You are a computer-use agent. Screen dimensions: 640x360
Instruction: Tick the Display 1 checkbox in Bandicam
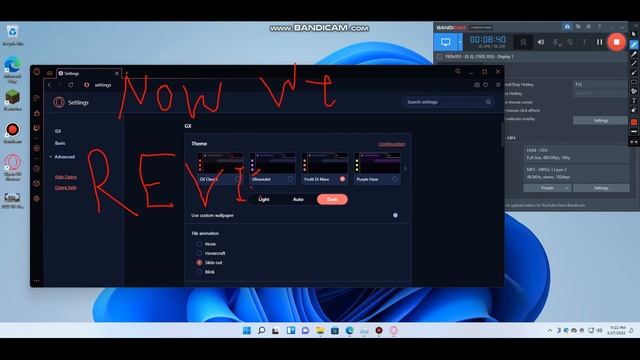point(439,56)
